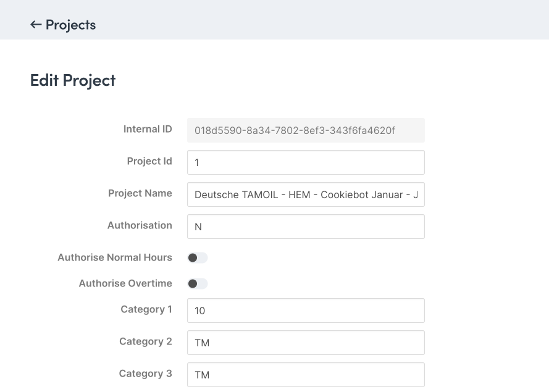Click the Project Id label text

pyautogui.click(x=149, y=161)
